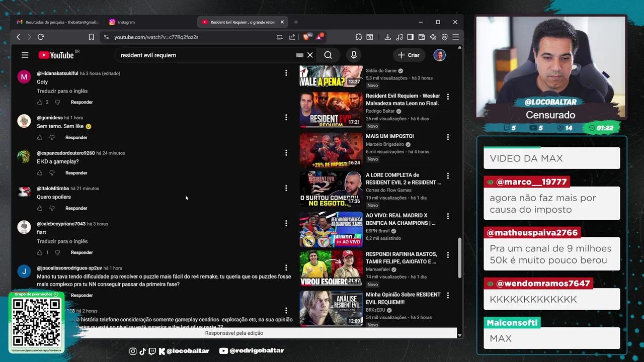Open the Leo AI sparkle icon
The width and height of the screenshot is (644, 362).
433,37
